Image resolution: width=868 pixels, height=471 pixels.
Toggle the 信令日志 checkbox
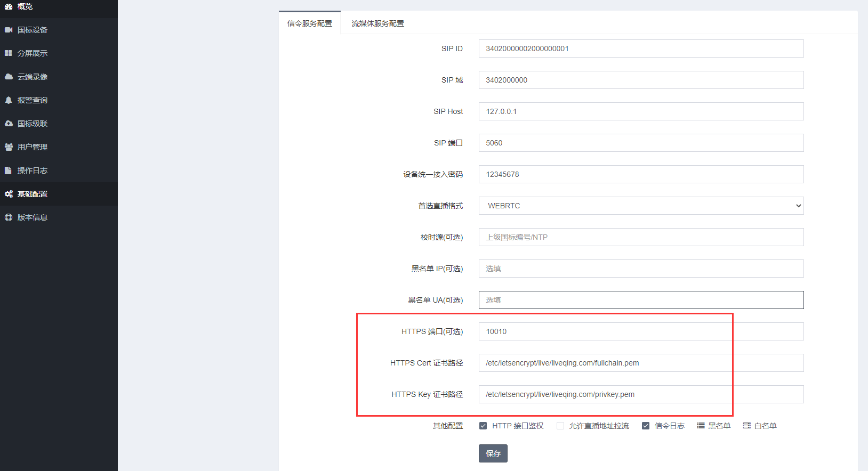point(646,426)
